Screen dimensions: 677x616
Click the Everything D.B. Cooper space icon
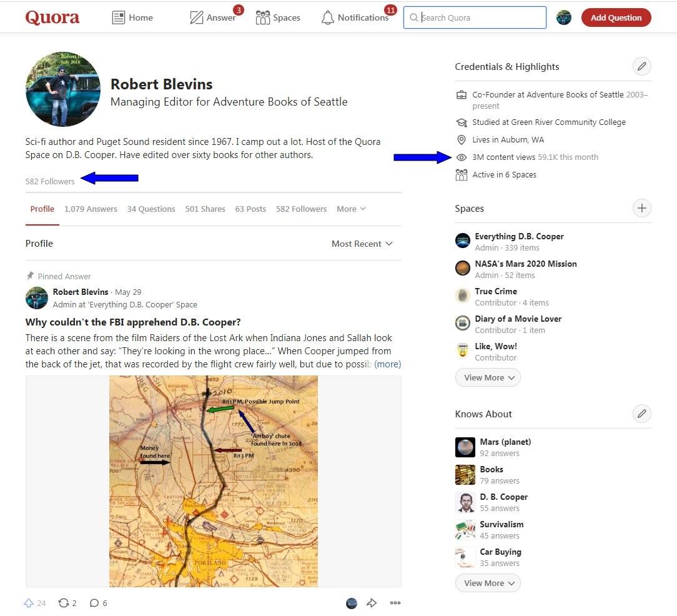462,241
